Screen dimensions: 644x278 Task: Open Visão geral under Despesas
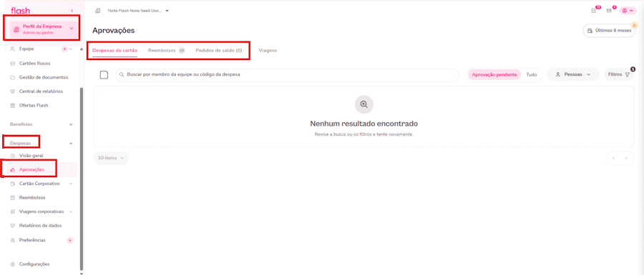point(31,155)
